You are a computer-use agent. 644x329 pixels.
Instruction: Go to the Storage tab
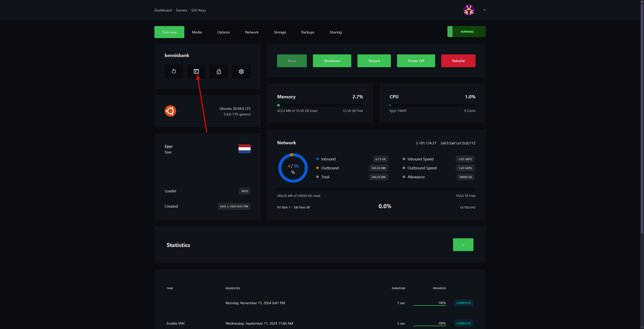pos(280,32)
